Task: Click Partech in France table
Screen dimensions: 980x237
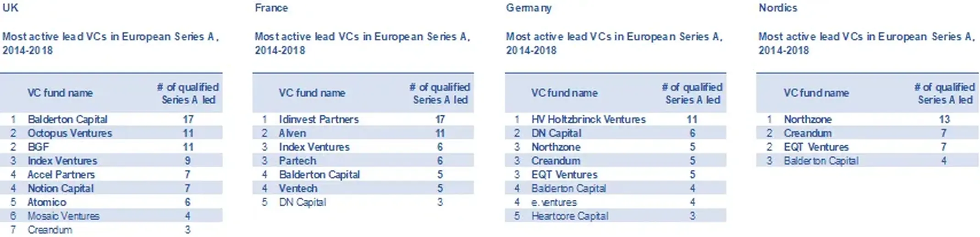Action: pyautogui.click(x=297, y=161)
